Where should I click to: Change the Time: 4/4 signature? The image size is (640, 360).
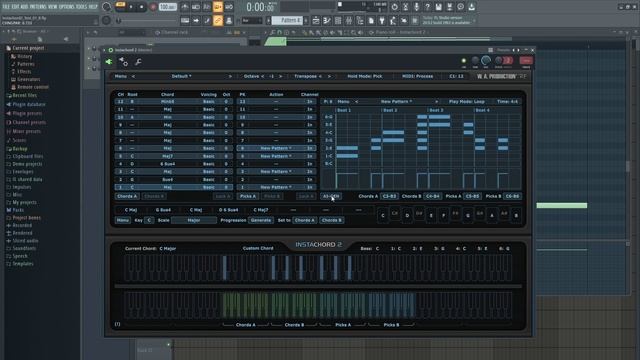(x=507, y=102)
